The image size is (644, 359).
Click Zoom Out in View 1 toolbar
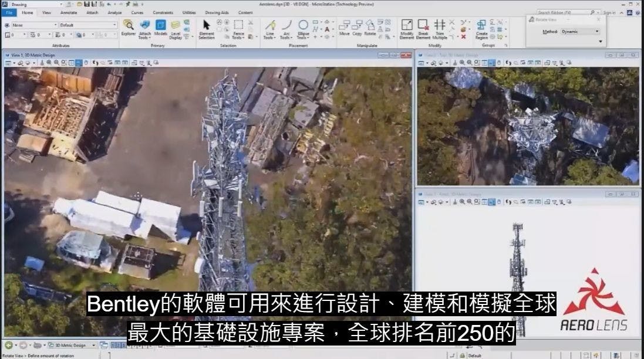[56, 63]
